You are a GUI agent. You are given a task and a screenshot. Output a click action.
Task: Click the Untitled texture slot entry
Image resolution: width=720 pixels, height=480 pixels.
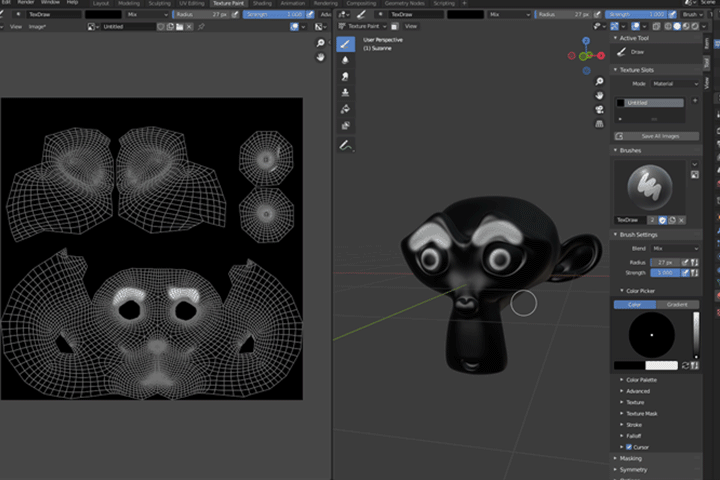(650, 103)
